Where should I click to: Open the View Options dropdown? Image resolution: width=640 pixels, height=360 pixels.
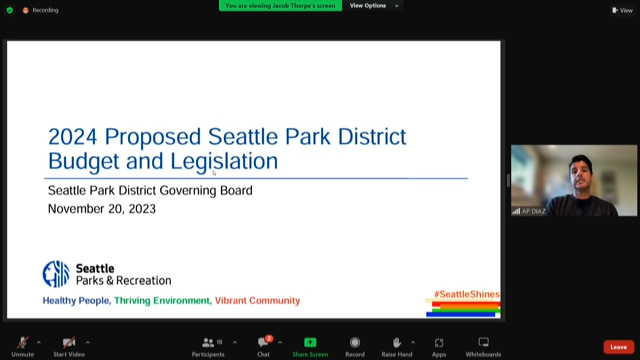pyautogui.click(x=373, y=6)
